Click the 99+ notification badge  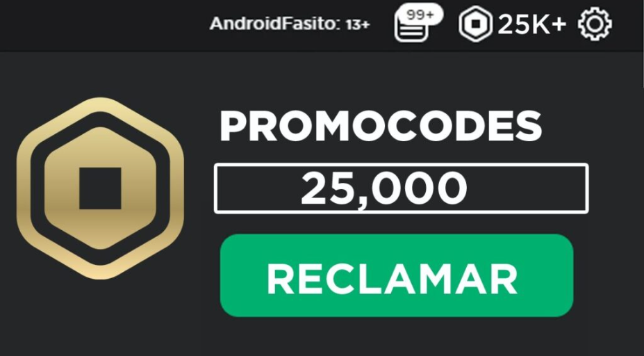tap(420, 15)
